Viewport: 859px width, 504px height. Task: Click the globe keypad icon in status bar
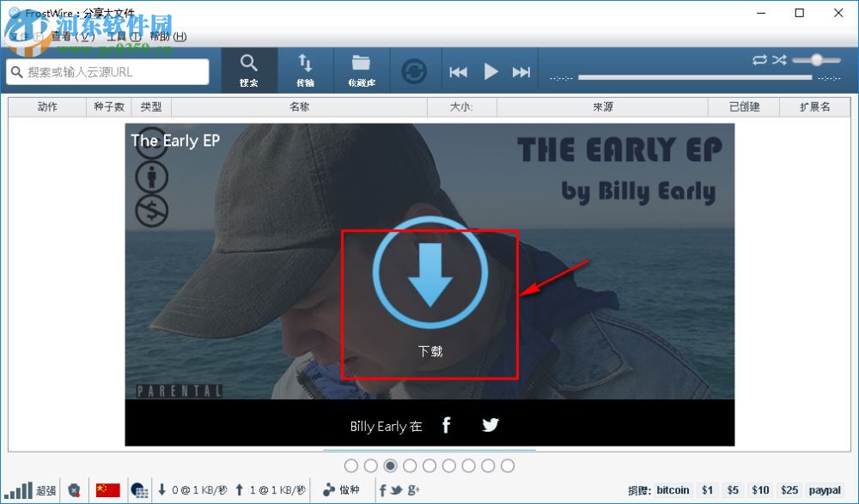[140, 490]
